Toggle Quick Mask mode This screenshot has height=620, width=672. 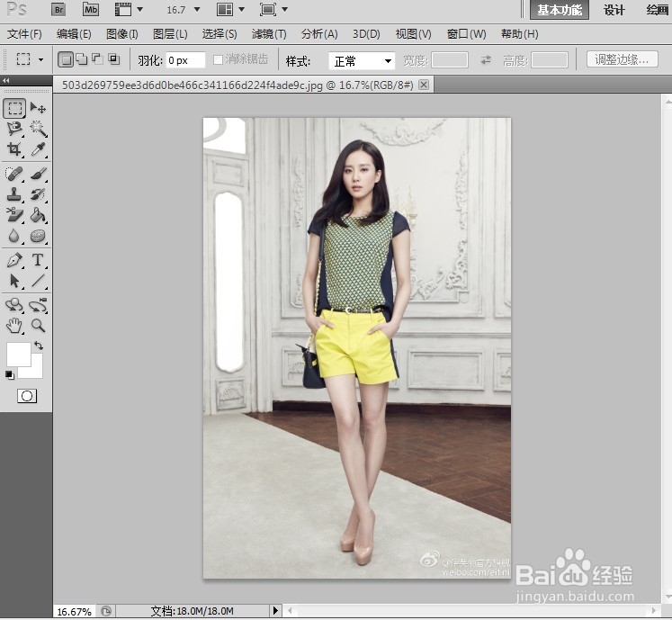coord(27,396)
